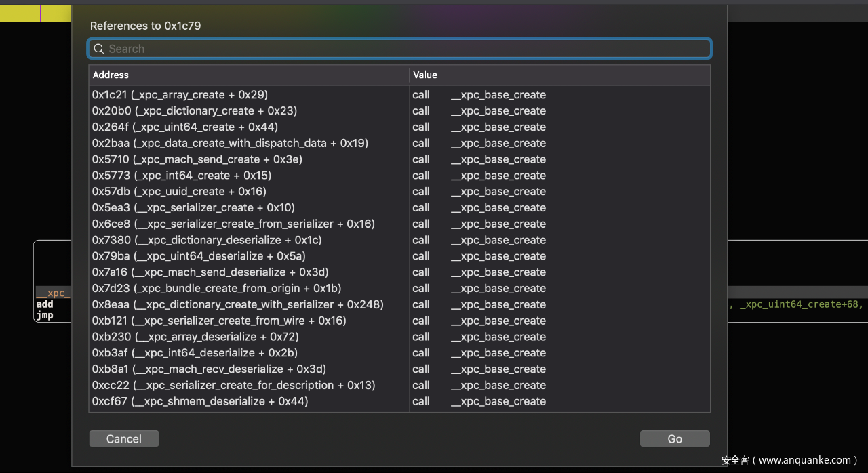
Task: Click the Address column header
Action: (248, 75)
